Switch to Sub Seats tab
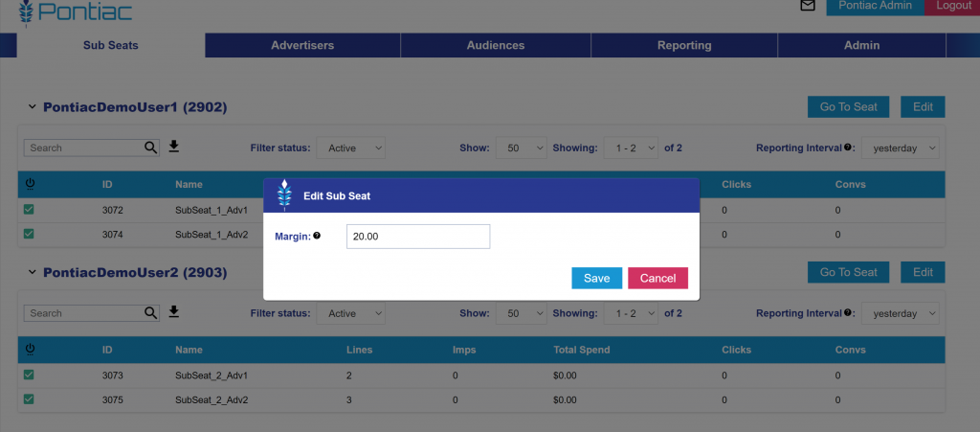The width and height of the screenshot is (980, 432). 111,45
